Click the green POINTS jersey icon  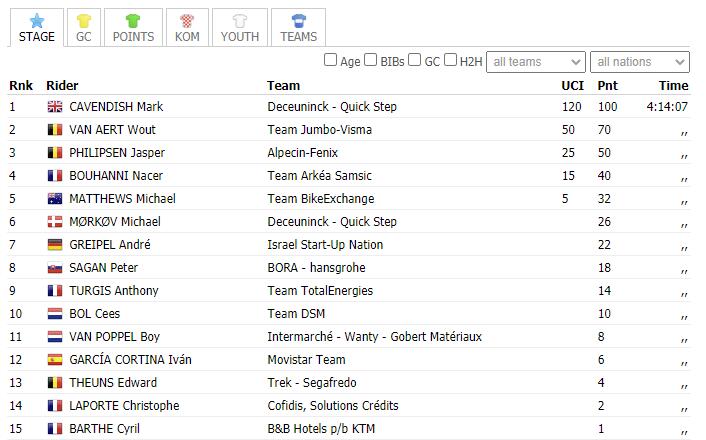tap(133, 20)
